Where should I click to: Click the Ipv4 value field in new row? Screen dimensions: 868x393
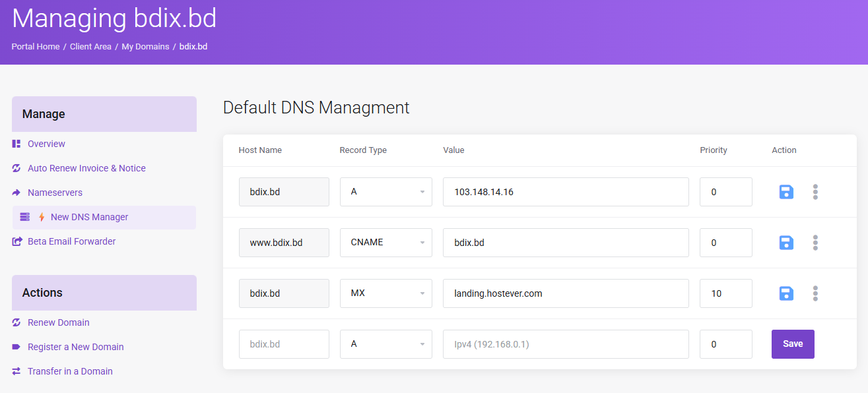(565, 344)
